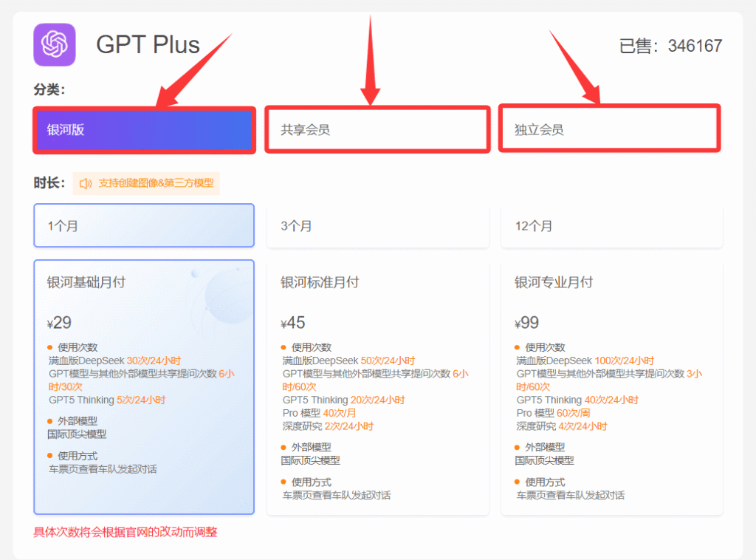This screenshot has height=560, width=756.
Task: Select the 银河专业月付 plan title
Action: coord(554,282)
